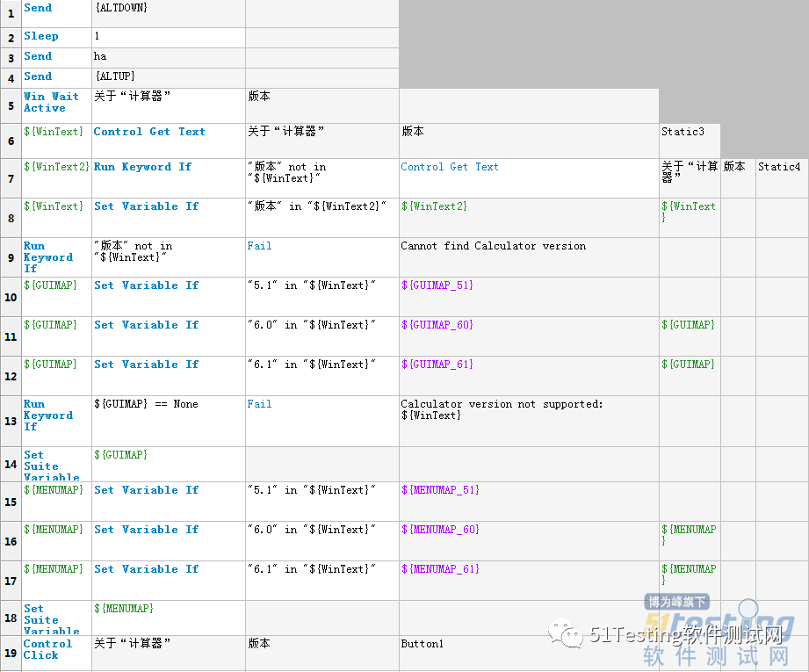Select the {ALTUP} argument cell
Screen dimensions: 809x672
(167, 77)
